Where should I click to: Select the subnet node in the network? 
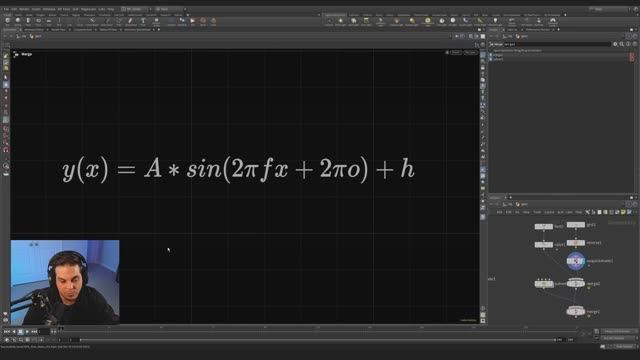pyautogui.click(x=544, y=284)
